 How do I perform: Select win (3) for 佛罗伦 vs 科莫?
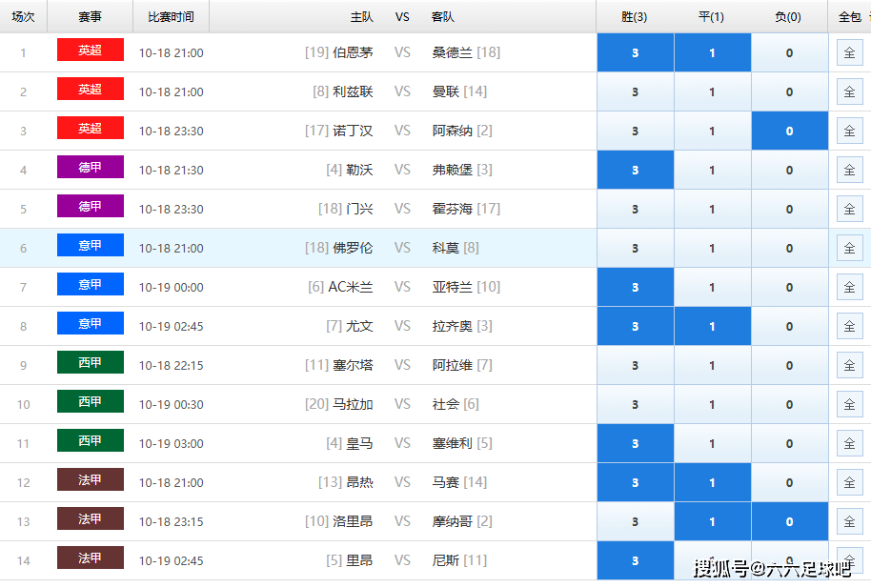click(x=636, y=249)
